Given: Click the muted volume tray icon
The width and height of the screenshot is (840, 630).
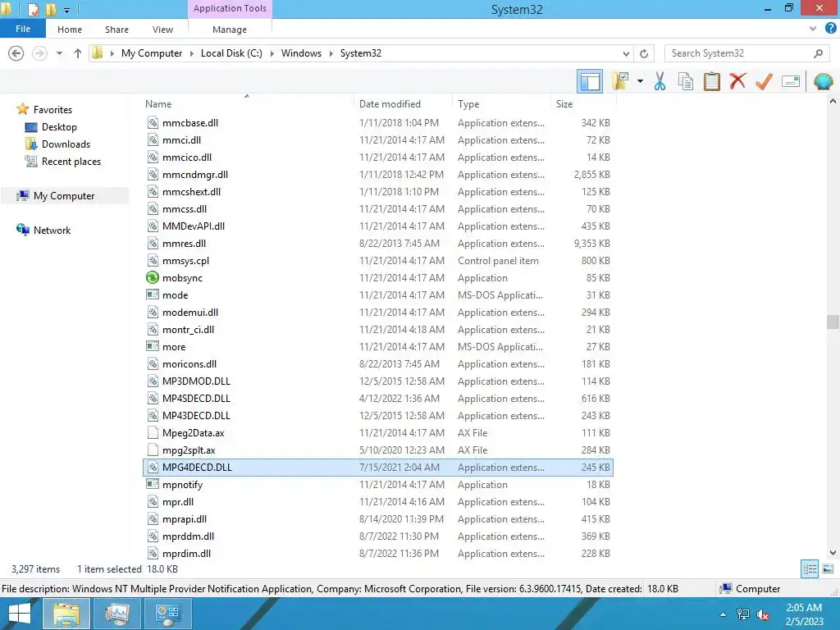Looking at the screenshot, I should (x=762, y=614).
